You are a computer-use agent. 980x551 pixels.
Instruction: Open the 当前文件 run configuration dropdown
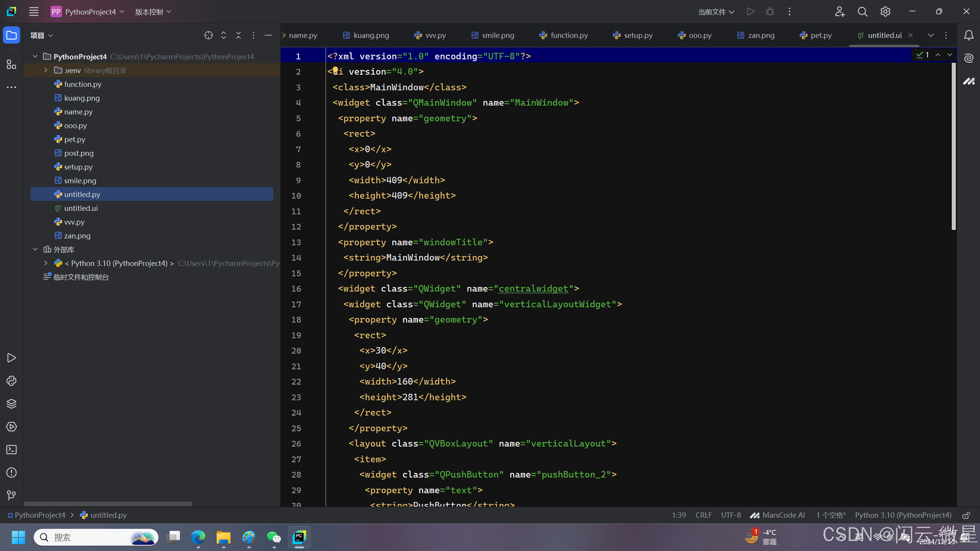[716, 12]
